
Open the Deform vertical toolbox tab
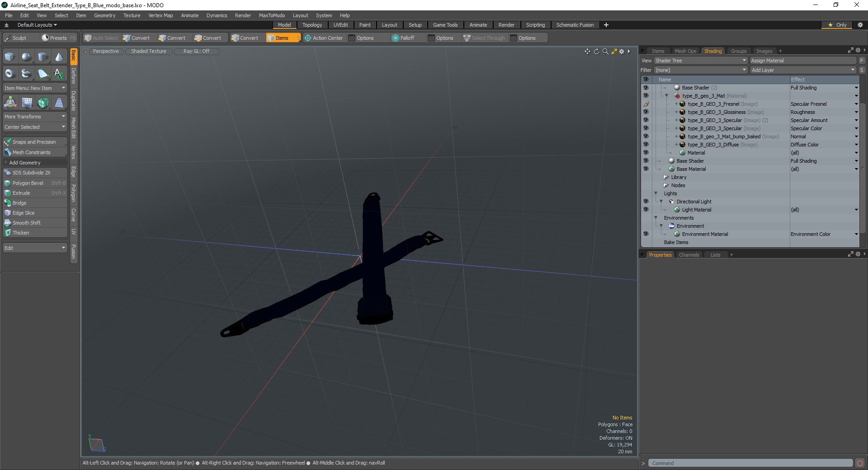pyautogui.click(x=74, y=76)
